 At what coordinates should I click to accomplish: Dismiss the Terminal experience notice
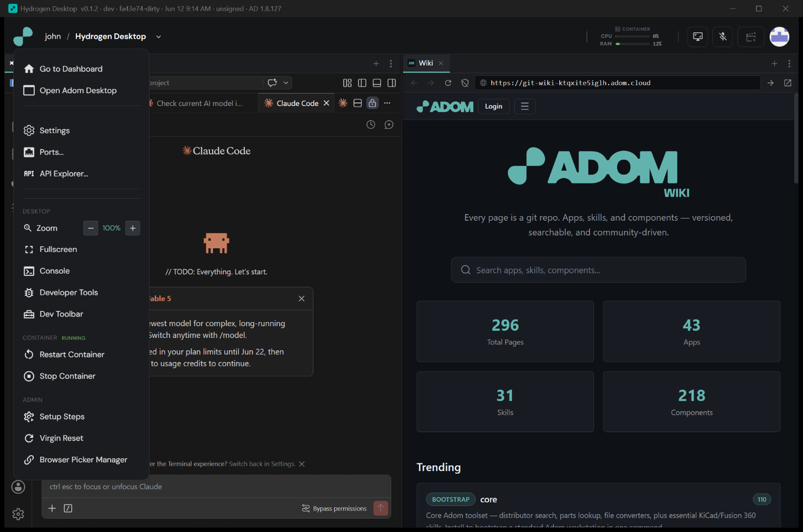pyautogui.click(x=302, y=464)
